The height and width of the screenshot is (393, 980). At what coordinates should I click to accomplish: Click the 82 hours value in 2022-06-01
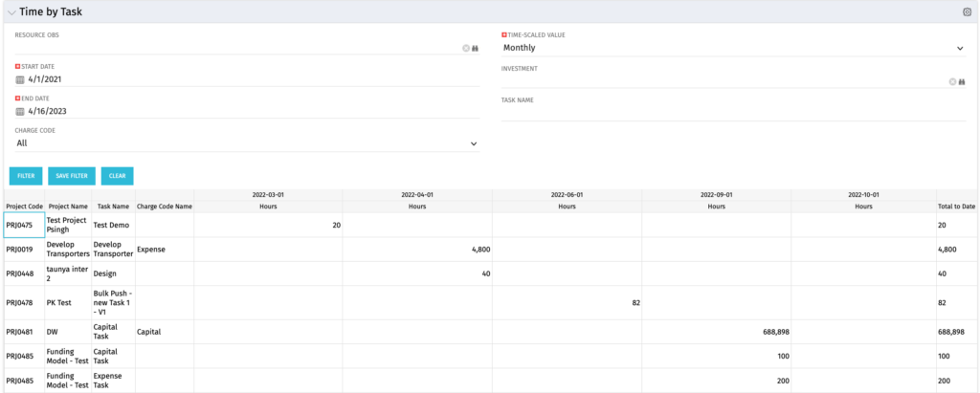(635, 302)
